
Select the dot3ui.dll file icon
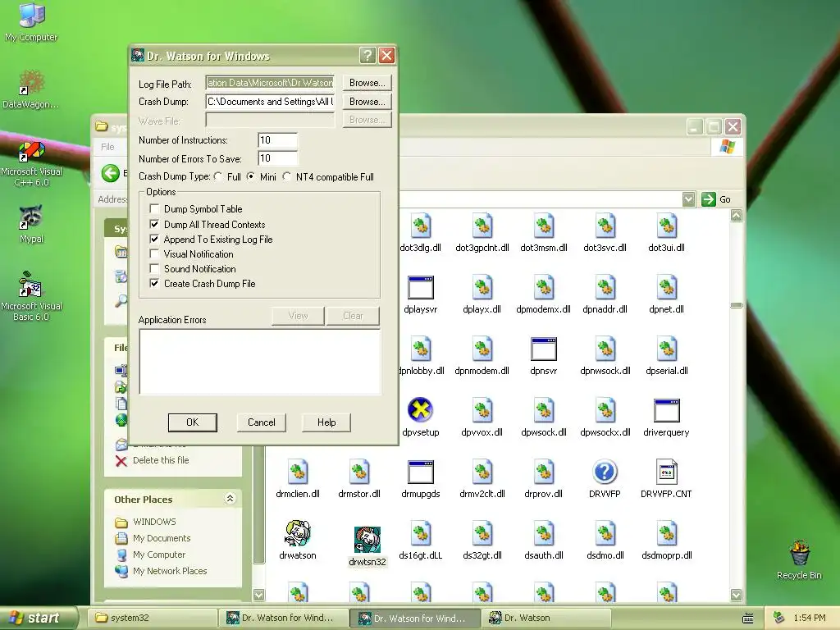(666, 226)
